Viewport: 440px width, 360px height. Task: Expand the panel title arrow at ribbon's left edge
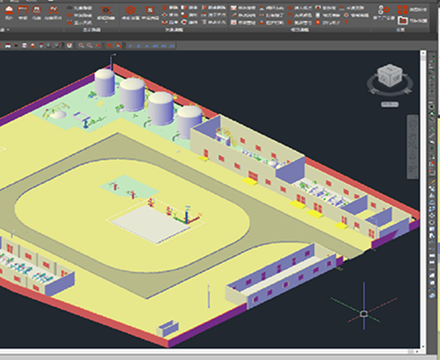click(7, 30)
